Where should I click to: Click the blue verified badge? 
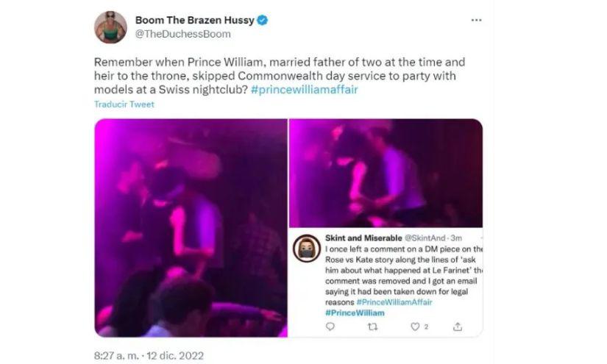[x=263, y=21]
